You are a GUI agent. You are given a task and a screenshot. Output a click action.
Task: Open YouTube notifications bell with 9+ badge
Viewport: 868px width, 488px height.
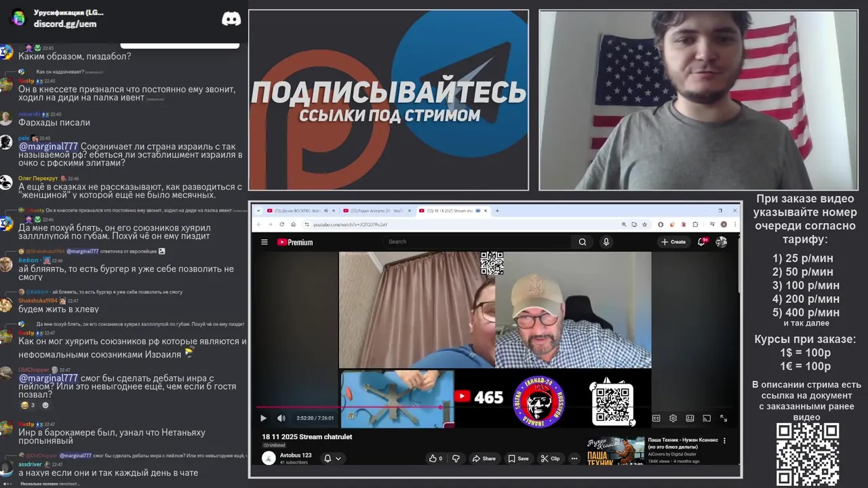[x=703, y=241]
